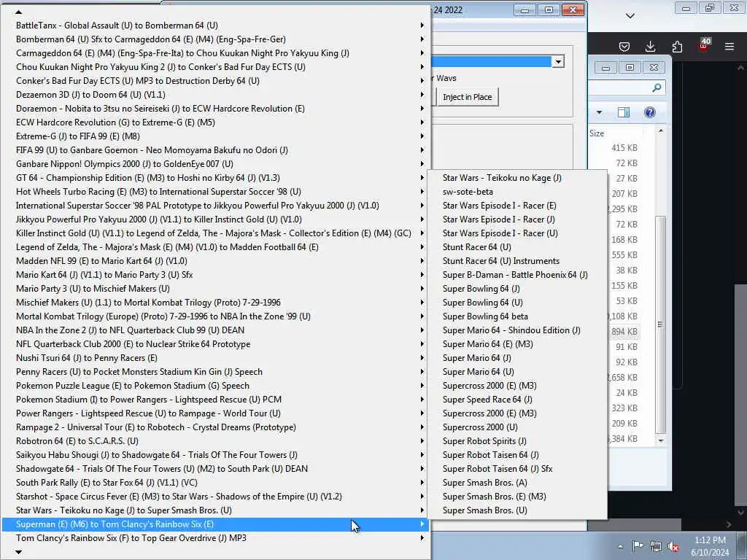Viewport: 747px width, 560px height.
Task: Click the red extension icon with 40 badge
Action: coord(704,45)
